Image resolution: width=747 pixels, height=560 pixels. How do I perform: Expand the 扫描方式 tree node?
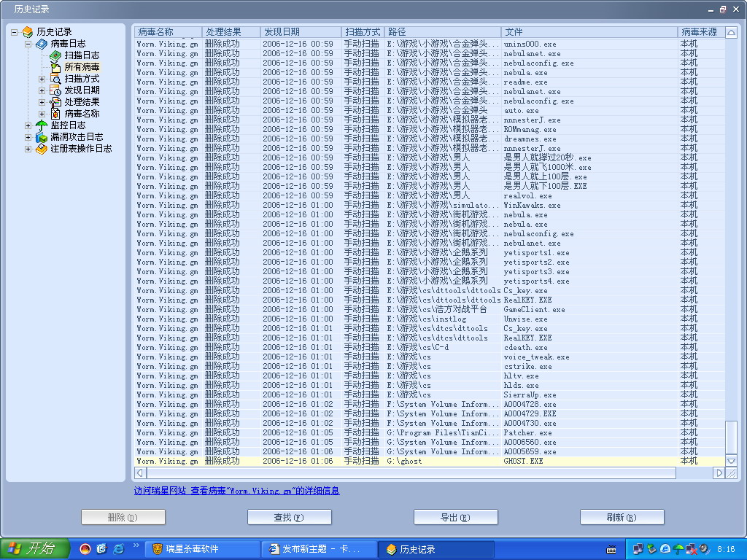click(42, 79)
